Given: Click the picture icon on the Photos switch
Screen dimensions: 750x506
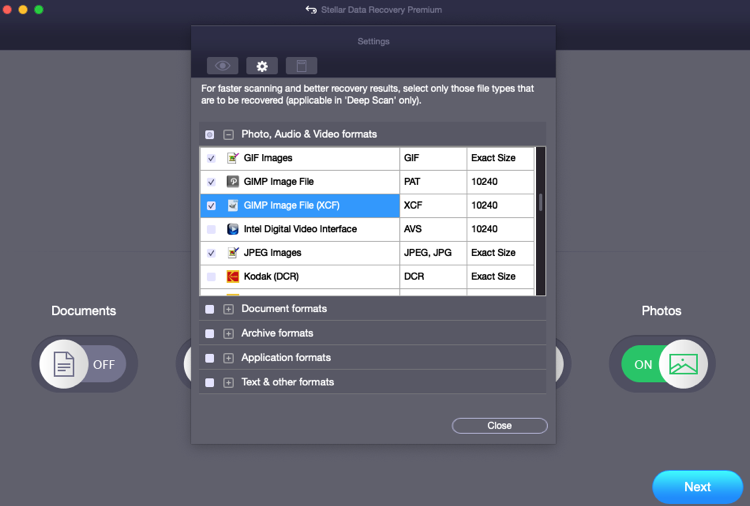Looking at the screenshot, I should pos(683,364).
